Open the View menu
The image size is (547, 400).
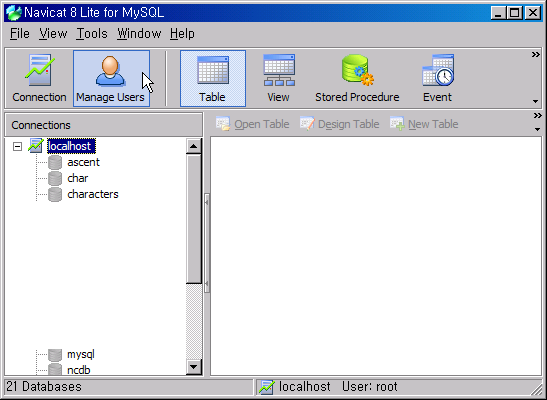pyautogui.click(x=53, y=34)
